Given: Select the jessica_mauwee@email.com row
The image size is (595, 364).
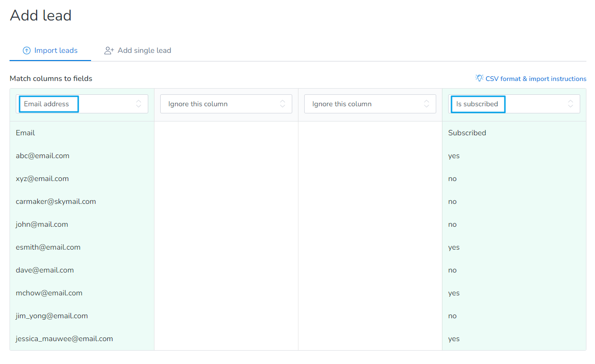Looking at the screenshot, I should [x=64, y=339].
